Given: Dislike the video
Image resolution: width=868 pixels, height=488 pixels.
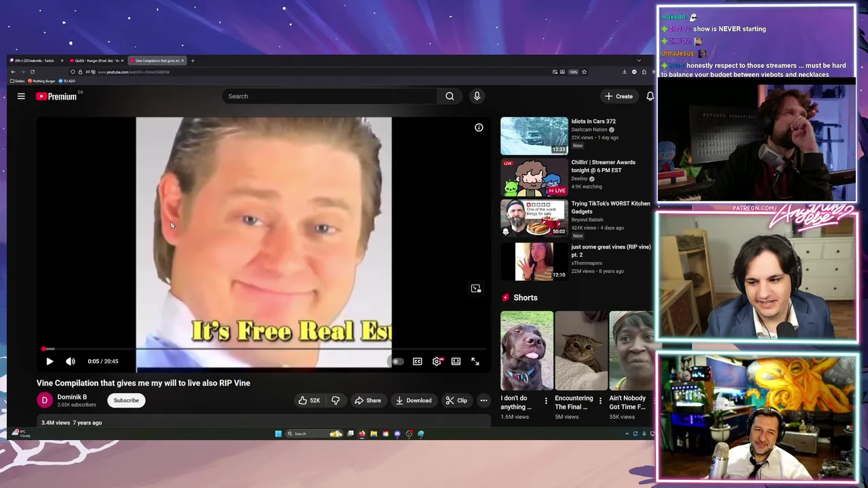Looking at the screenshot, I should pyautogui.click(x=336, y=401).
